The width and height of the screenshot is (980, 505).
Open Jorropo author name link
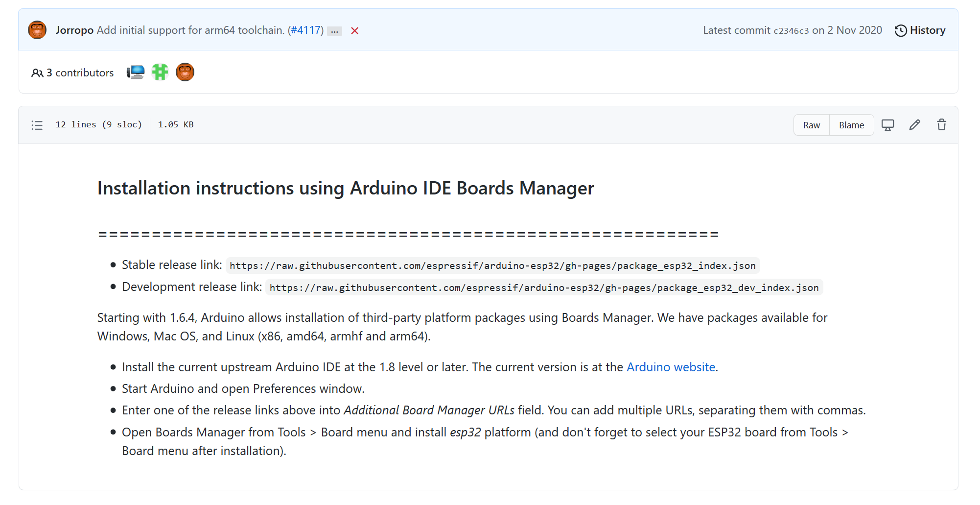click(x=74, y=30)
